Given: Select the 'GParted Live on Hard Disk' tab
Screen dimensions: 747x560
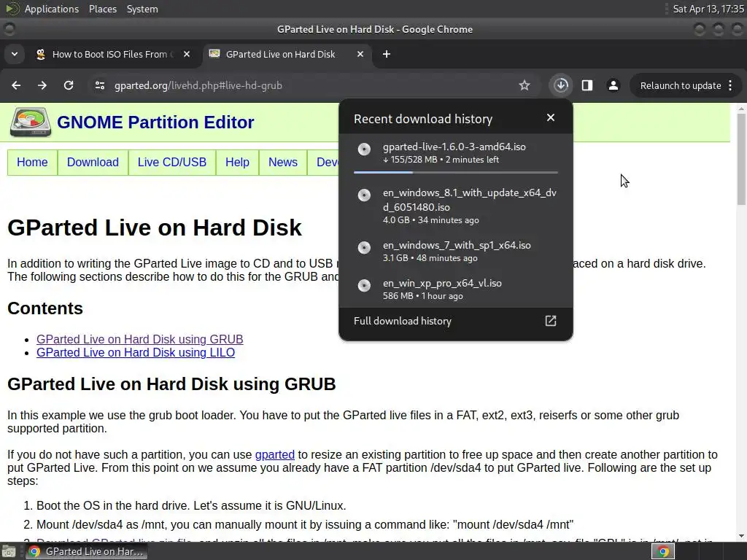Looking at the screenshot, I should [x=287, y=54].
